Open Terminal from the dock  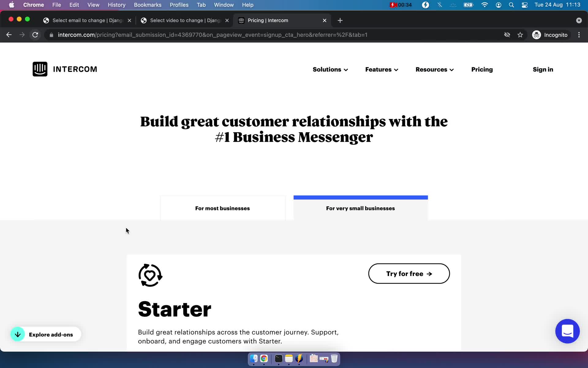[278, 358]
